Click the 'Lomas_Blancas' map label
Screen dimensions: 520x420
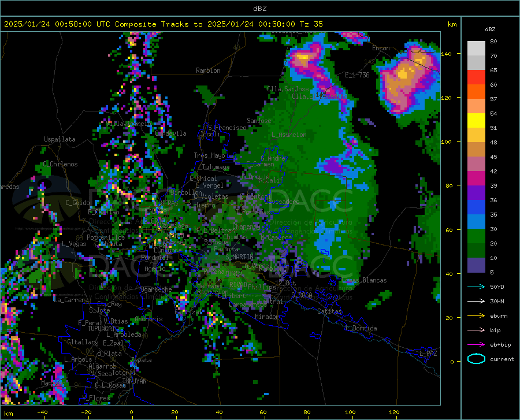click(x=365, y=280)
